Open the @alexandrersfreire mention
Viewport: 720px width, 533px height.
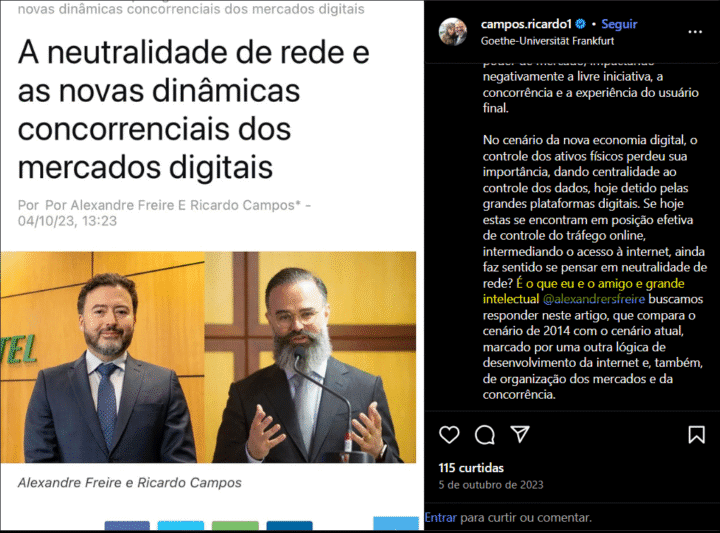(594, 299)
